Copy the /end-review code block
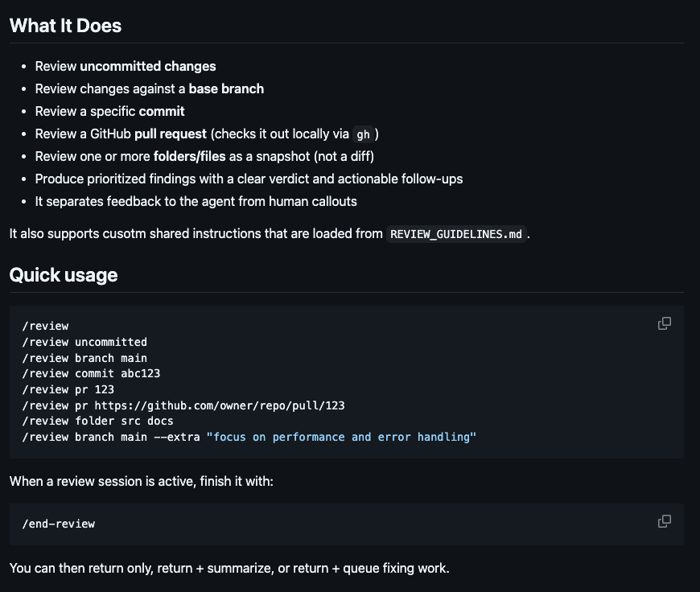 coord(665,521)
